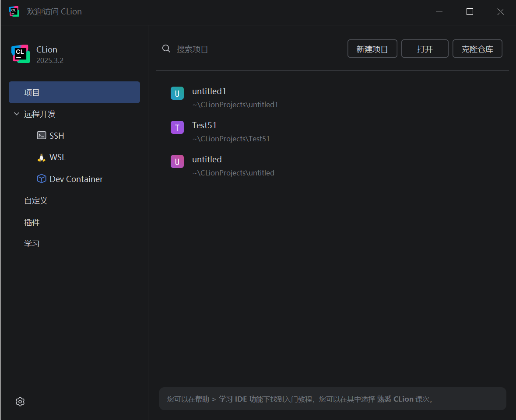Click the T icon next to Test51

coord(177,127)
